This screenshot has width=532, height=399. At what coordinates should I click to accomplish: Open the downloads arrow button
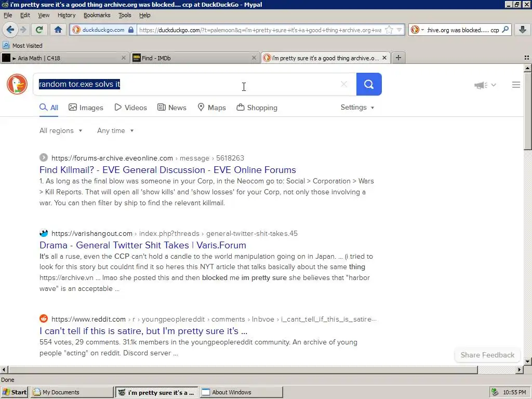tap(523, 30)
